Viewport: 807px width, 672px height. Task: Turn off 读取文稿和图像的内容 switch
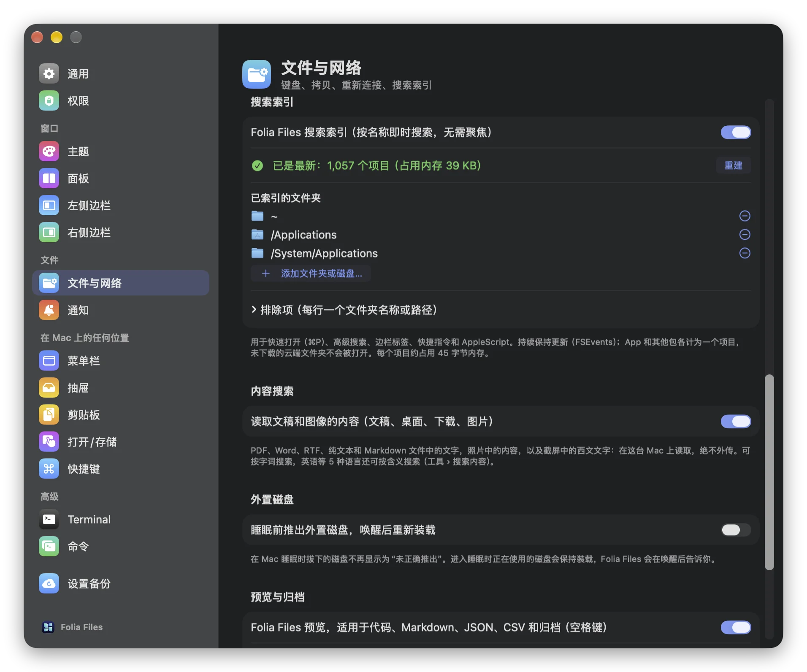736,422
